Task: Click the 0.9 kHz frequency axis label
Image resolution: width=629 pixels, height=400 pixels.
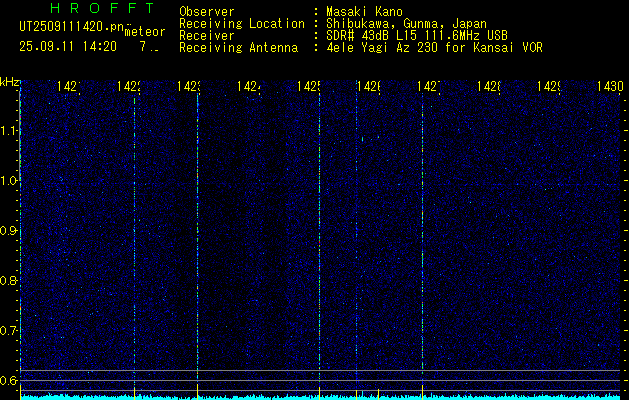Action: (x=9, y=231)
